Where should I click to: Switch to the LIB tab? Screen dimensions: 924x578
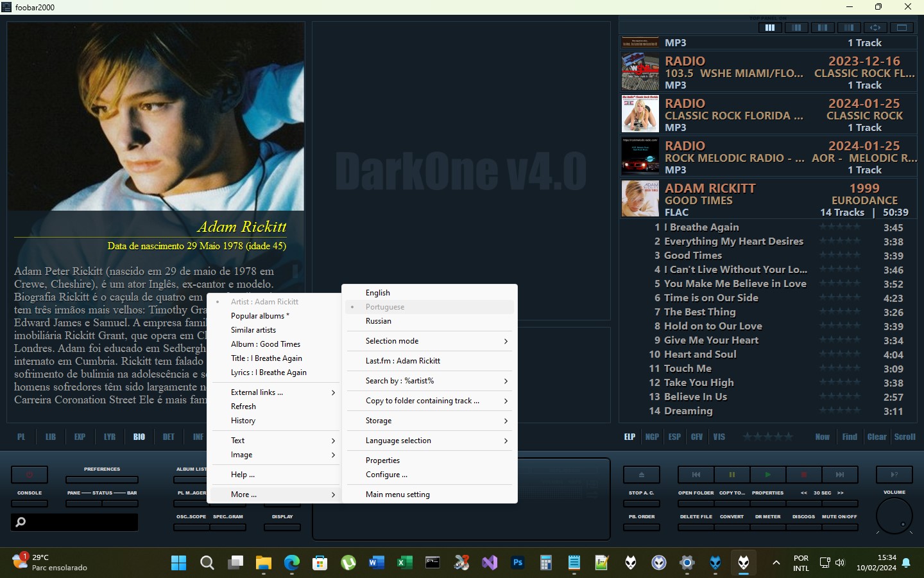point(51,437)
